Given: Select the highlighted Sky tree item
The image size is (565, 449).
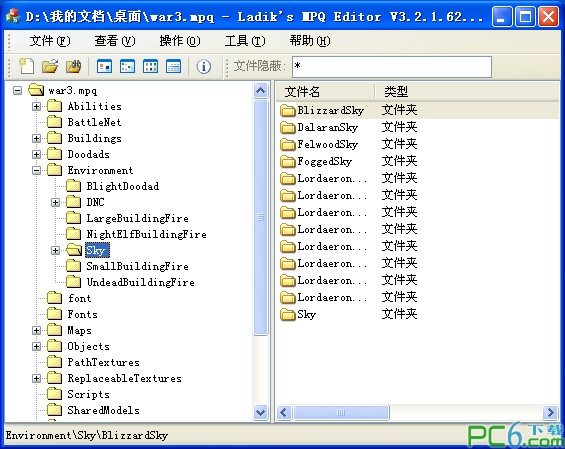Looking at the screenshot, I should [97, 250].
